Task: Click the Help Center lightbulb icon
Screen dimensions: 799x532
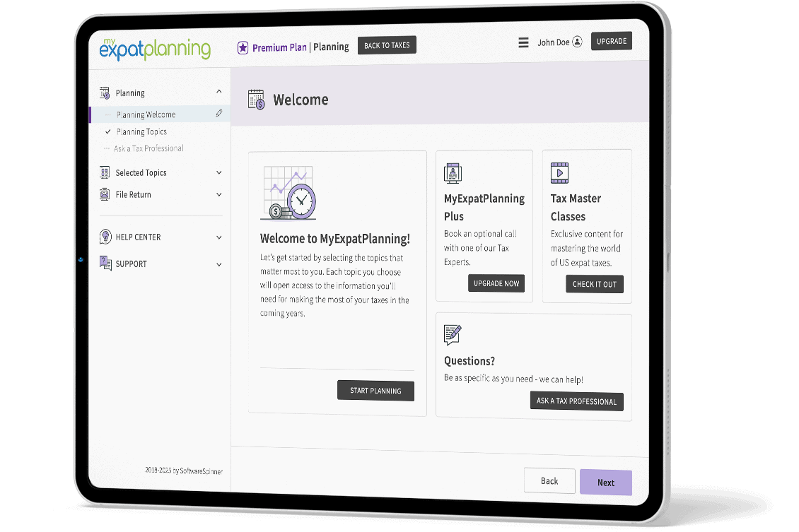Action: point(105,237)
